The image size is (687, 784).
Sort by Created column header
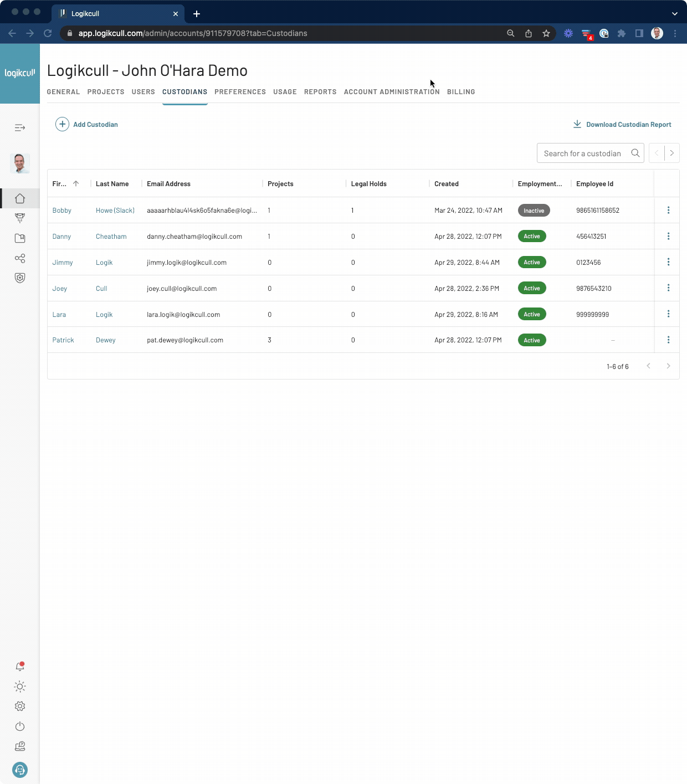[x=447, y=184]
